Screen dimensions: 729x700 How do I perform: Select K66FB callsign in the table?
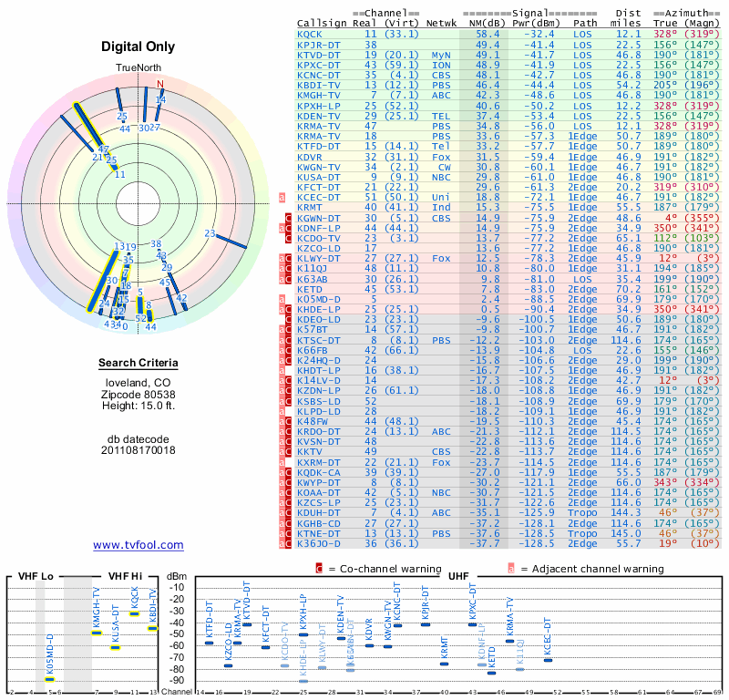[x=313, y=350]
